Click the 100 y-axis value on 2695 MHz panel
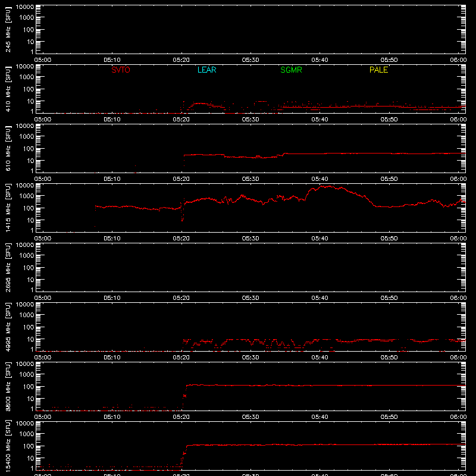Image resolution: width=476 pixels, height=476 pixels. click(x=28, y=268)
